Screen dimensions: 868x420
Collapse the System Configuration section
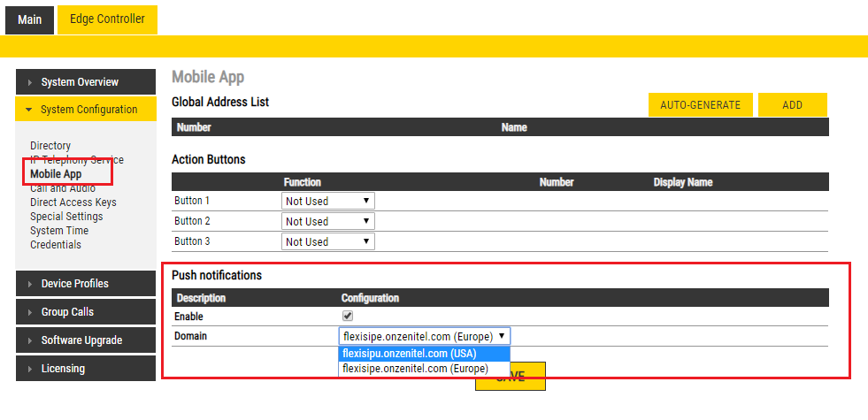point(86,110)
